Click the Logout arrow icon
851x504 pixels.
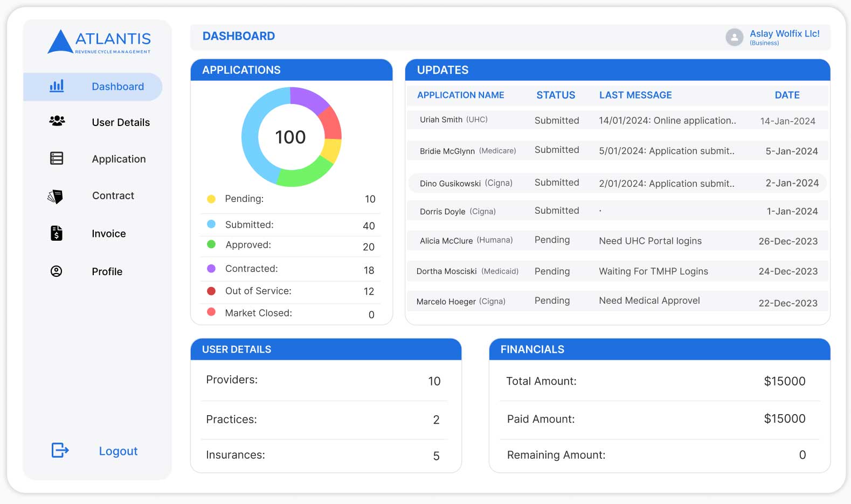[60, 450]
